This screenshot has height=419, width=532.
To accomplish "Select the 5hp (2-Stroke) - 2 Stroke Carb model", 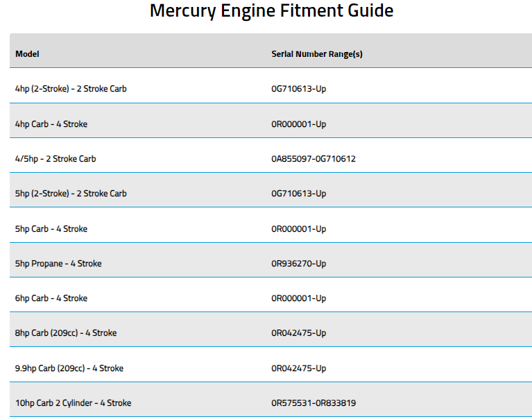I will [x=71, y=194].
